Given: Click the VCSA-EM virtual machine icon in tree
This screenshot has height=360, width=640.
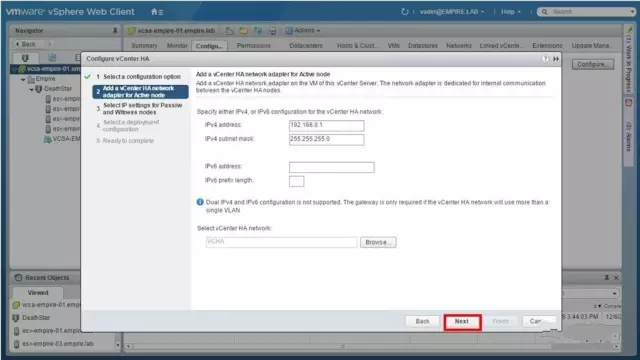Looking at the screenshot, I should 47,139.
